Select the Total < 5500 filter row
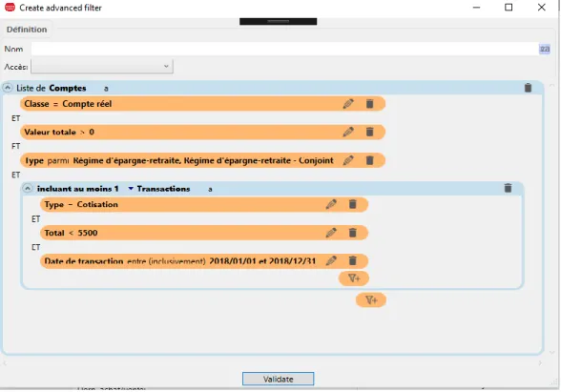Viewport: 561px width, 392px height. click(204, 233)
